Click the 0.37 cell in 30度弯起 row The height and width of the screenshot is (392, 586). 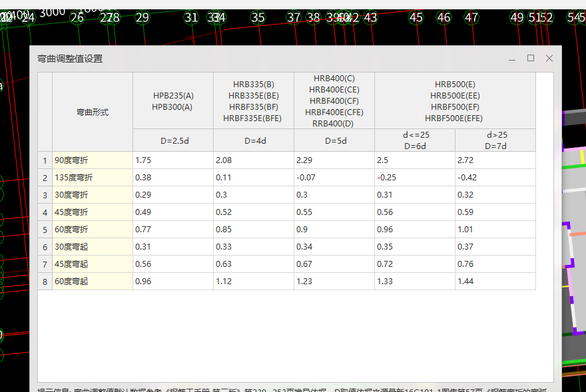point(495,247)
